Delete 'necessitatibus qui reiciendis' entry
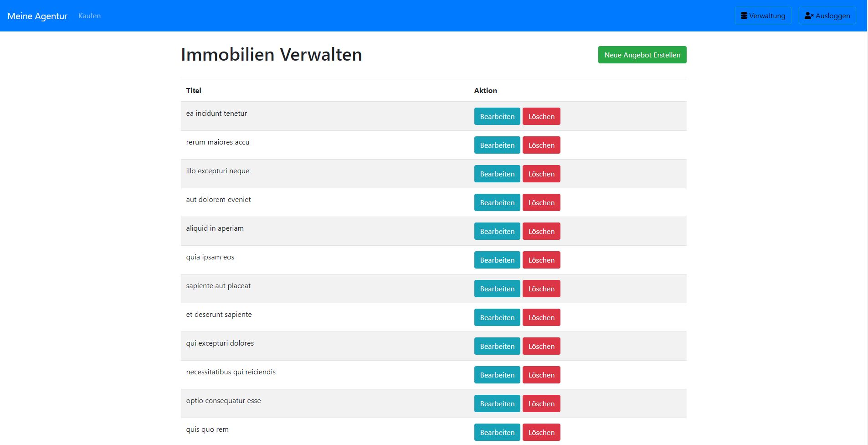The width and height of the screenshot is (868, 445). coord(541,375)
